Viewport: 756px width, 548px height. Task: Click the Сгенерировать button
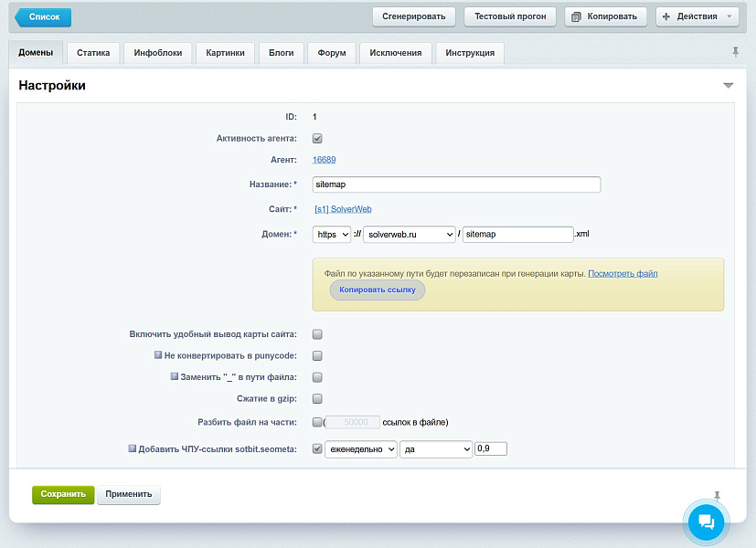coord(414,16)
